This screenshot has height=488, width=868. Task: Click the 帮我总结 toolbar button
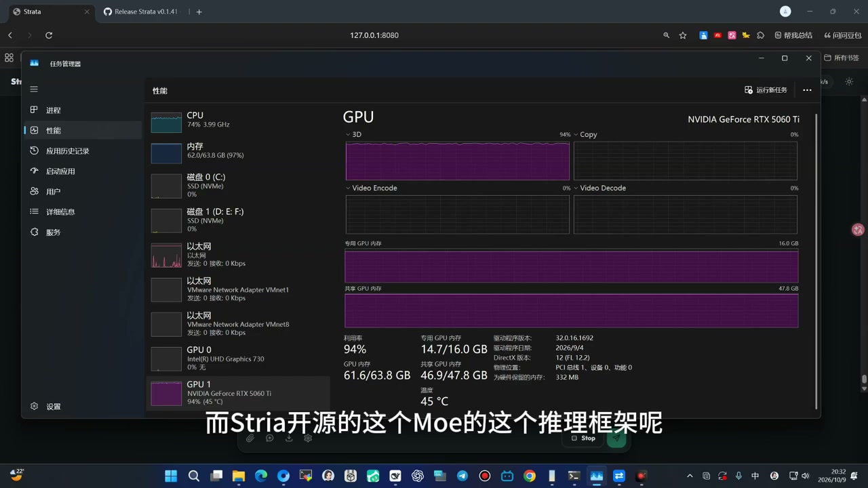(793, 35)
